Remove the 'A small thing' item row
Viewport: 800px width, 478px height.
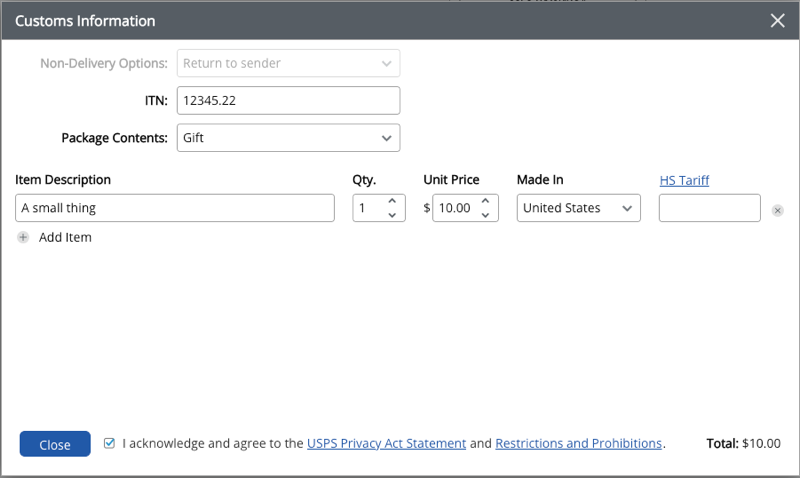point(778,210)
